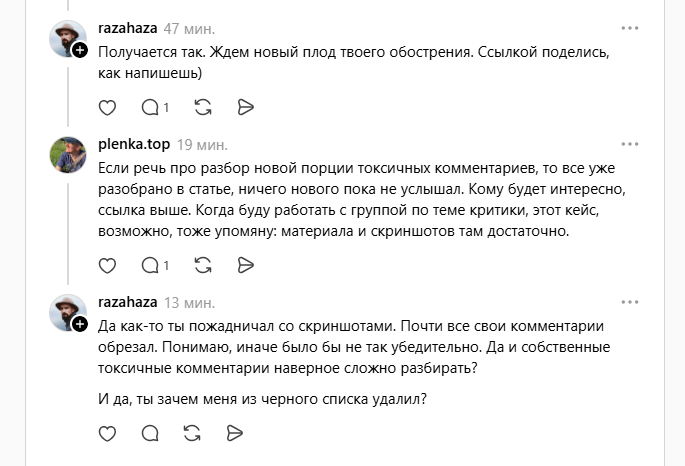Follow razahaza via plus badge on top avatar
685x466 pixels.
tap(79, 50)
